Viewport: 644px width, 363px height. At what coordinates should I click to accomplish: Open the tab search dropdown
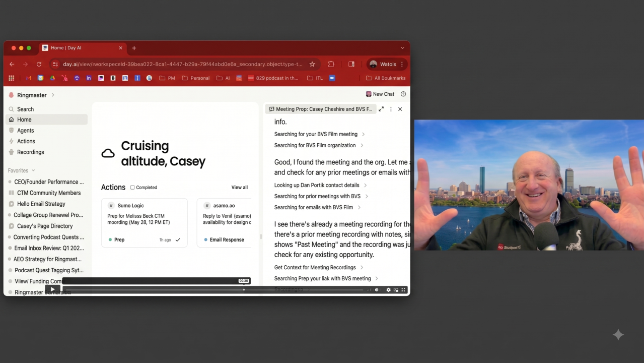(402, 48)
